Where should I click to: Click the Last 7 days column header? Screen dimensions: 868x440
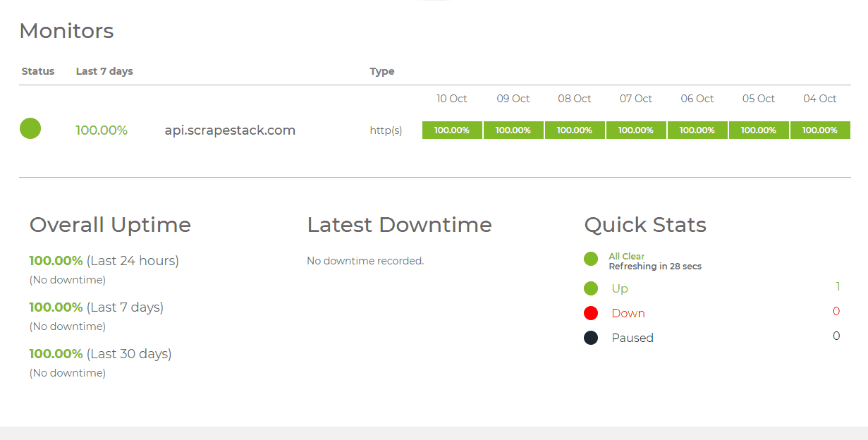(104, 71)
